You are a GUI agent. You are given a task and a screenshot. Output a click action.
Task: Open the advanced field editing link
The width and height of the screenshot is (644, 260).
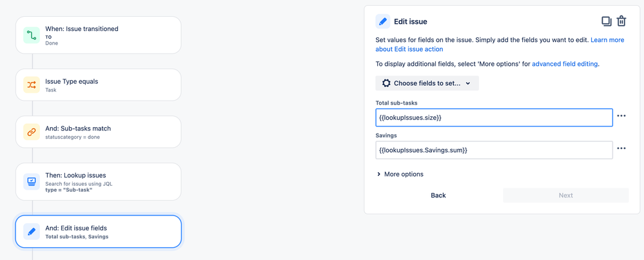[x=565, y=64]
